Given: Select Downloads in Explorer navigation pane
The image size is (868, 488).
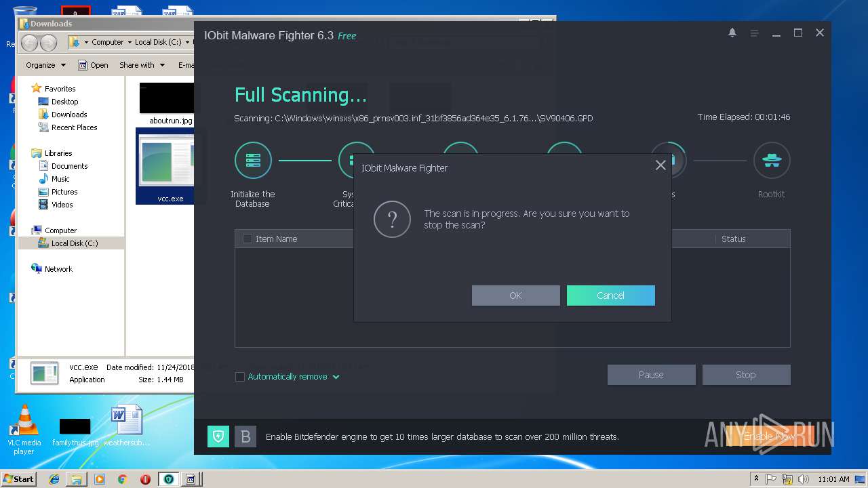Looking at the screenshot, I should click(69, 115).
